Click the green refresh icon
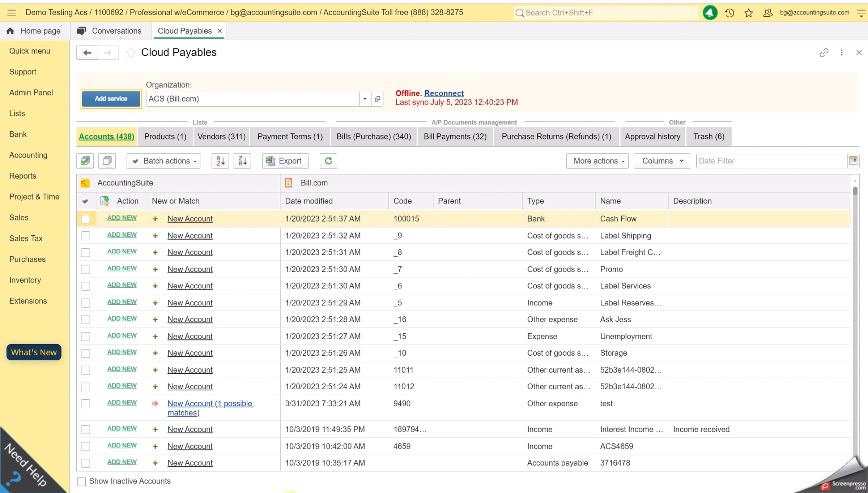 point(328,161)
